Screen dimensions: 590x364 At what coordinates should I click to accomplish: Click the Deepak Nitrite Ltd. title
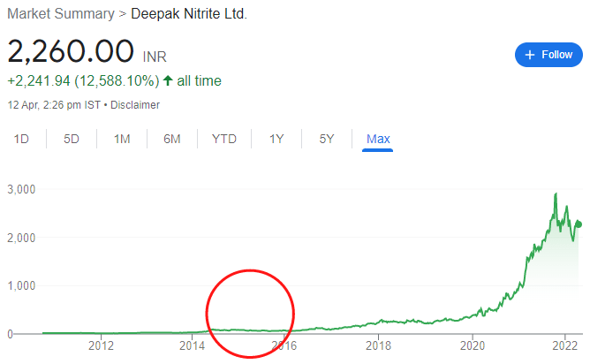189,14
